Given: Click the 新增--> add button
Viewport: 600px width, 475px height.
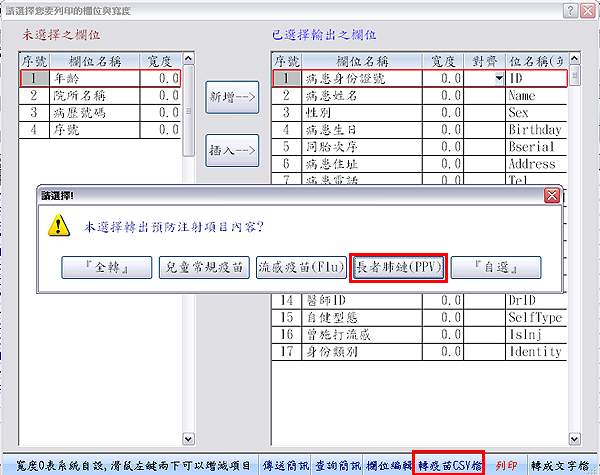Looking at the screenshot, I should [x=233, y=97].
